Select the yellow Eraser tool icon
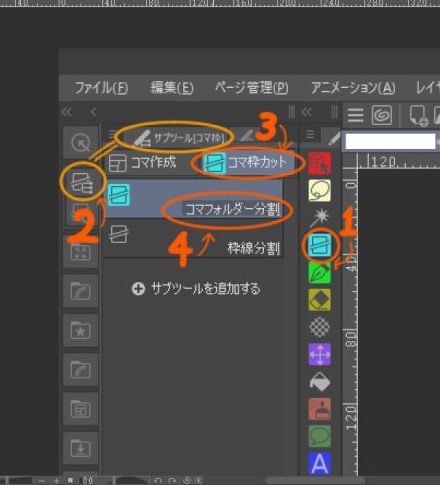This screenshot has height=485, width=440. click(x=320, y=299)
